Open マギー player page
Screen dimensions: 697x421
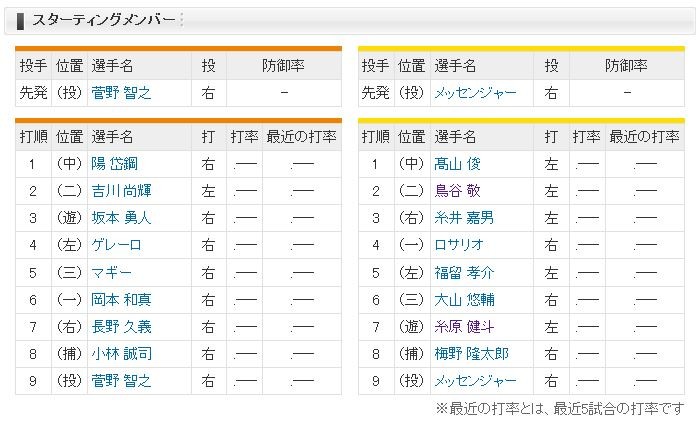point(110,271)
